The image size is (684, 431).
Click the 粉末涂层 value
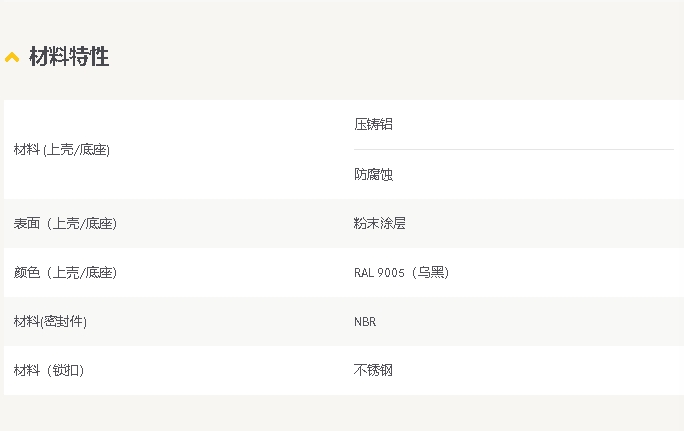click(x=380, y=223)
